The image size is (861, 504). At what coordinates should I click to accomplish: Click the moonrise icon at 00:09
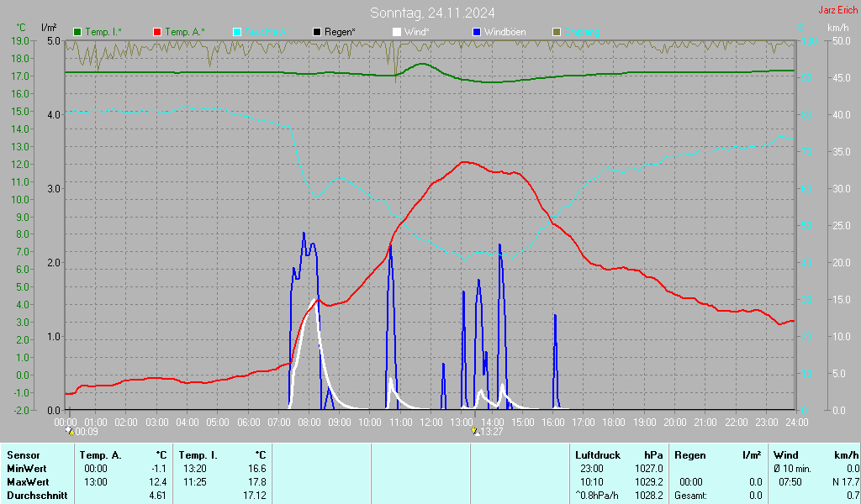(x=69, y=430)
